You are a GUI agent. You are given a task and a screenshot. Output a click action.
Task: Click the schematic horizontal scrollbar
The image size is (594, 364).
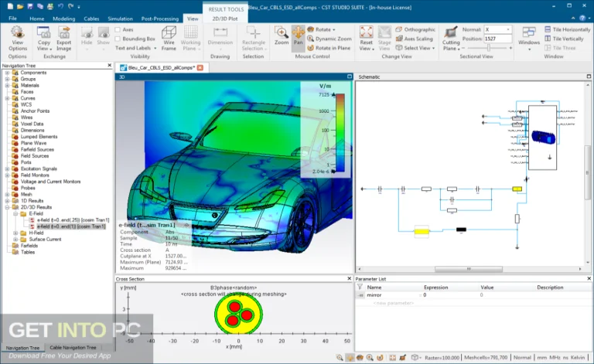click(x=469, y=269)
